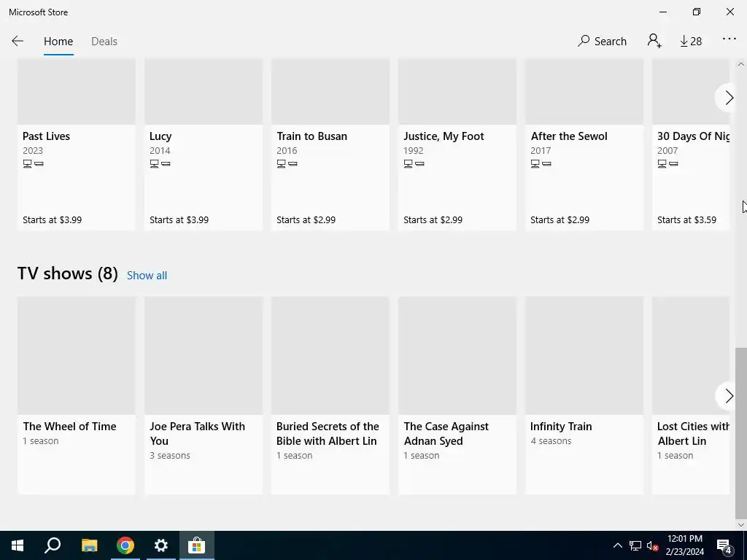Click Train to Busan Starts at $2.99
This screenshot has height=560, width=747.
[306, 220]
